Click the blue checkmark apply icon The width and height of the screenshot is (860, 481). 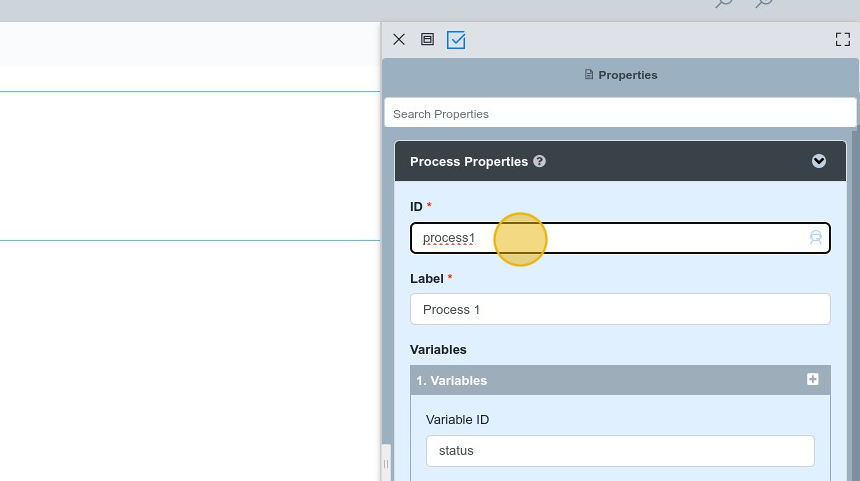[456, 40]
